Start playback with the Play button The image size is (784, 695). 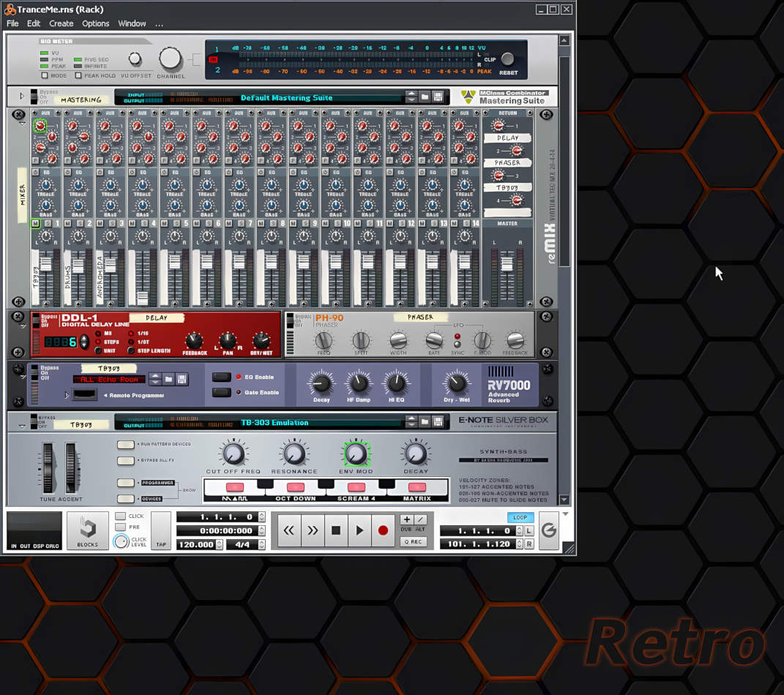click(359, 530)
